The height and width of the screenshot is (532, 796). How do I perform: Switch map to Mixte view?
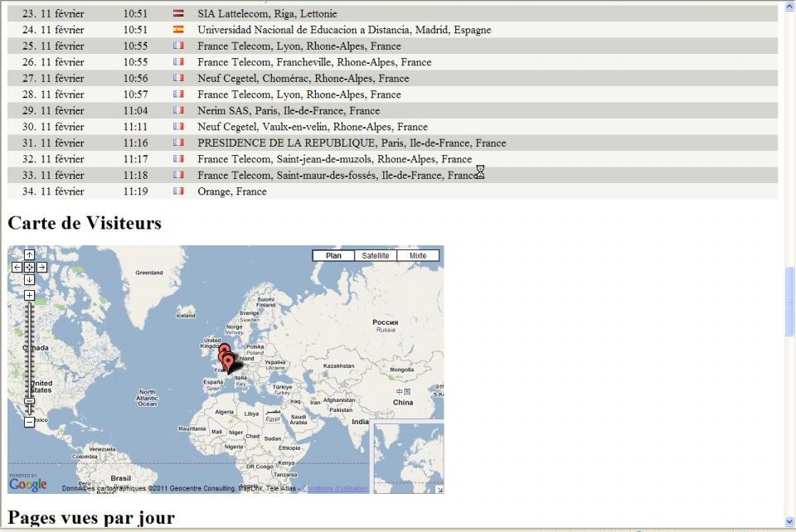tap(418, 255)
